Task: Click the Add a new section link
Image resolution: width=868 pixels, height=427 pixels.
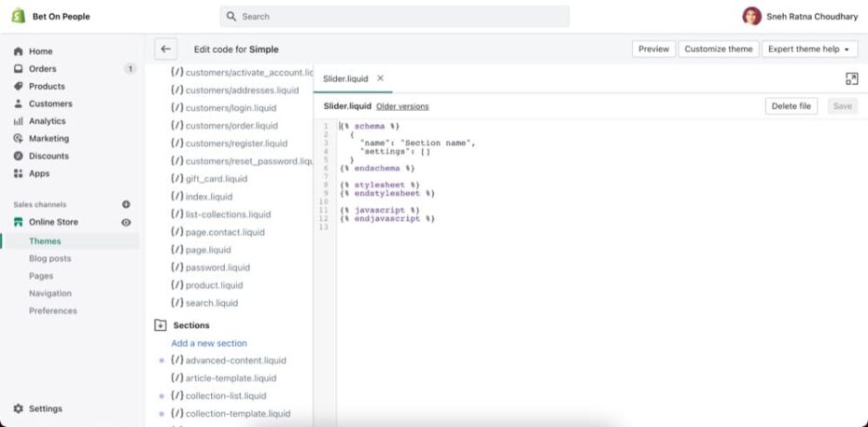Action: [x=209, y=343]
